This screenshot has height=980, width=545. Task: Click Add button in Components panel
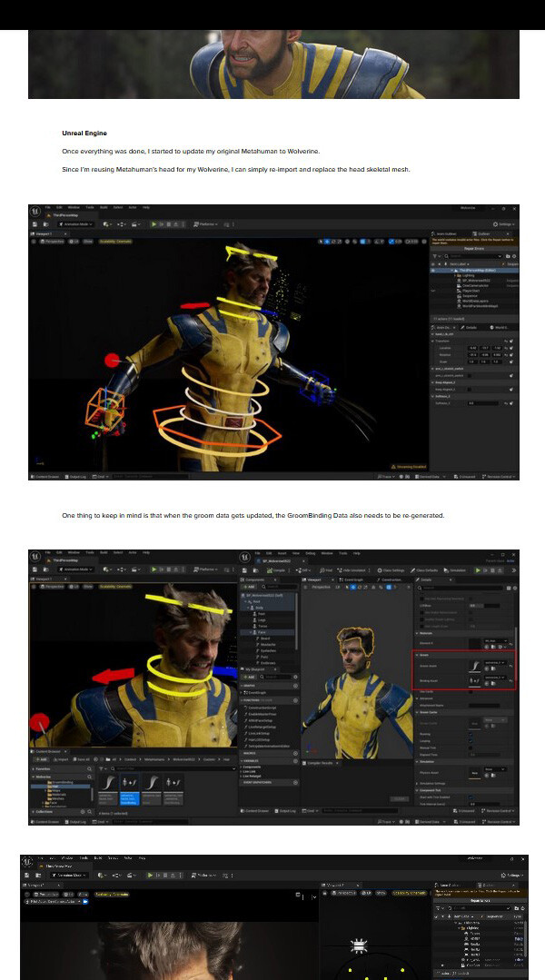tap(250, 587)
